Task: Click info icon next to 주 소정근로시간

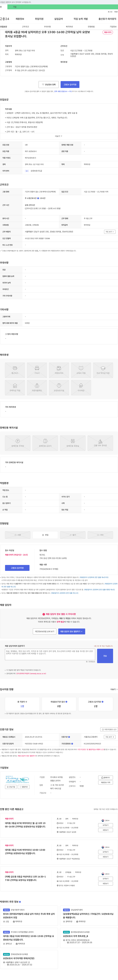Action: pos(38,198)
